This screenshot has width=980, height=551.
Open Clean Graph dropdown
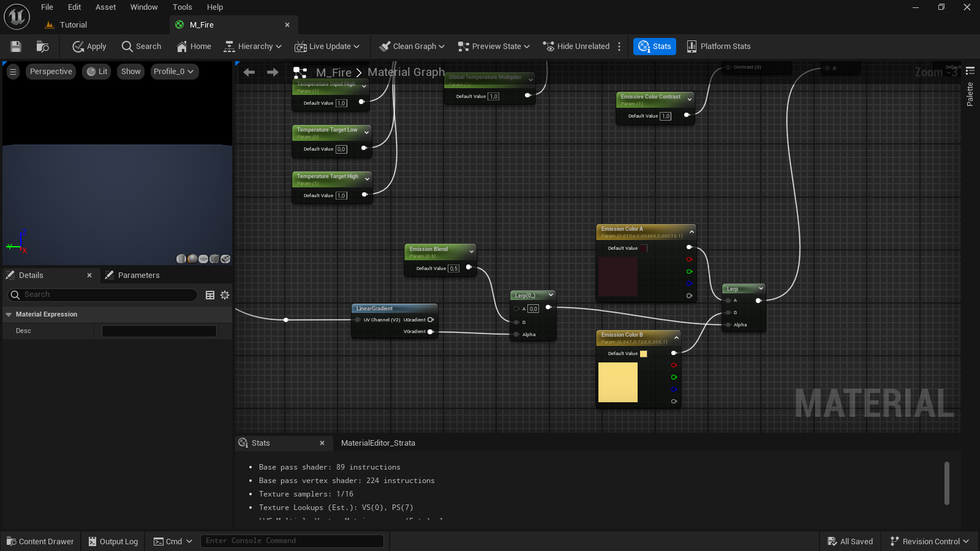click(x=412, y=47)
